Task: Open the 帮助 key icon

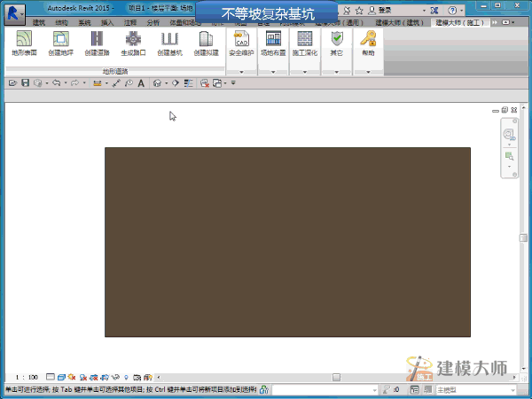Action: point(368,43)
